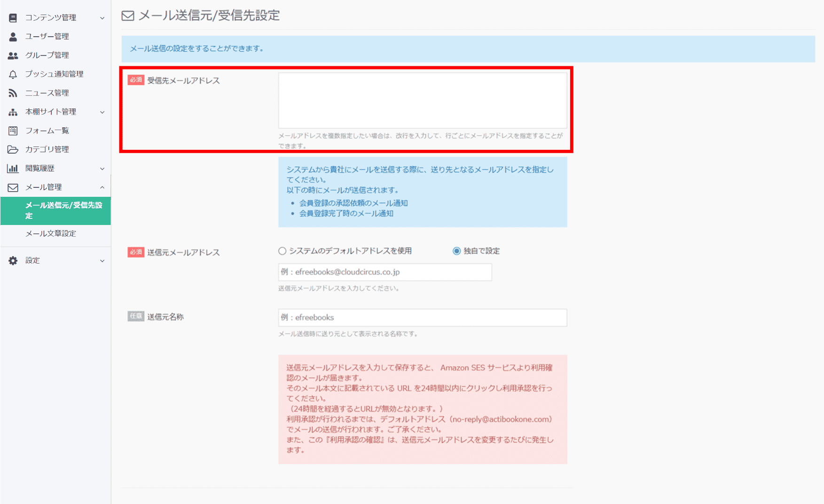Select the ニュース管理 RSS icon
The width and height of the screenshot is (824, 504).
click(x=12, y=93)
